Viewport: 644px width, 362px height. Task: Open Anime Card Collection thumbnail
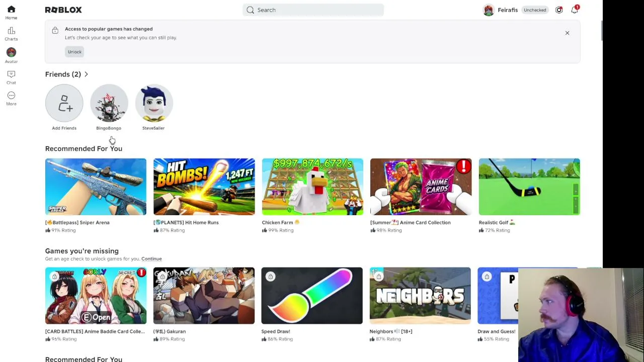[421, 187]
